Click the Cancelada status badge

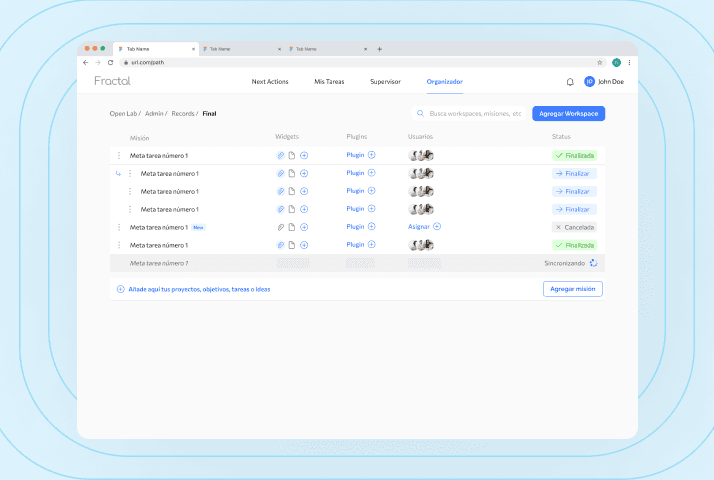click(574, 227)
